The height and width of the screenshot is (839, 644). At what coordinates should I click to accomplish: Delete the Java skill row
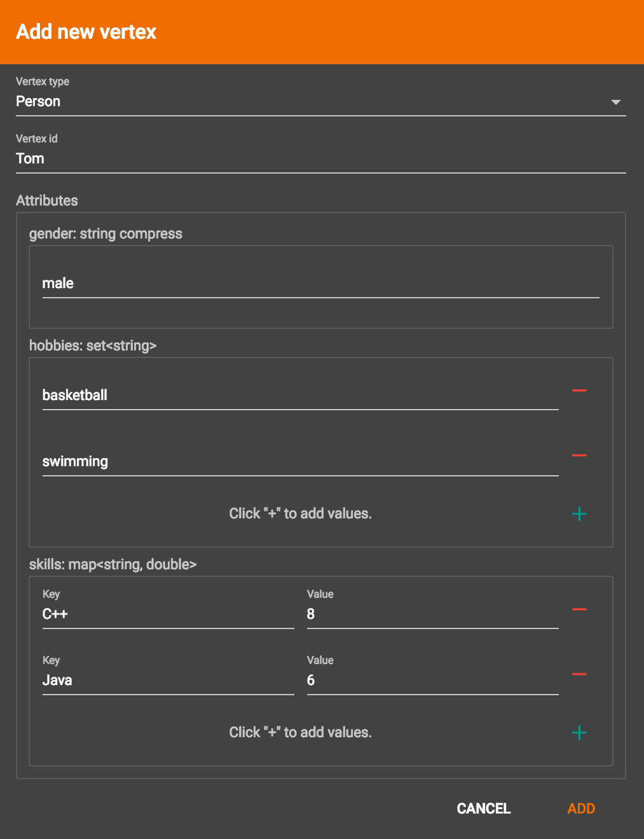pos(579,674)
